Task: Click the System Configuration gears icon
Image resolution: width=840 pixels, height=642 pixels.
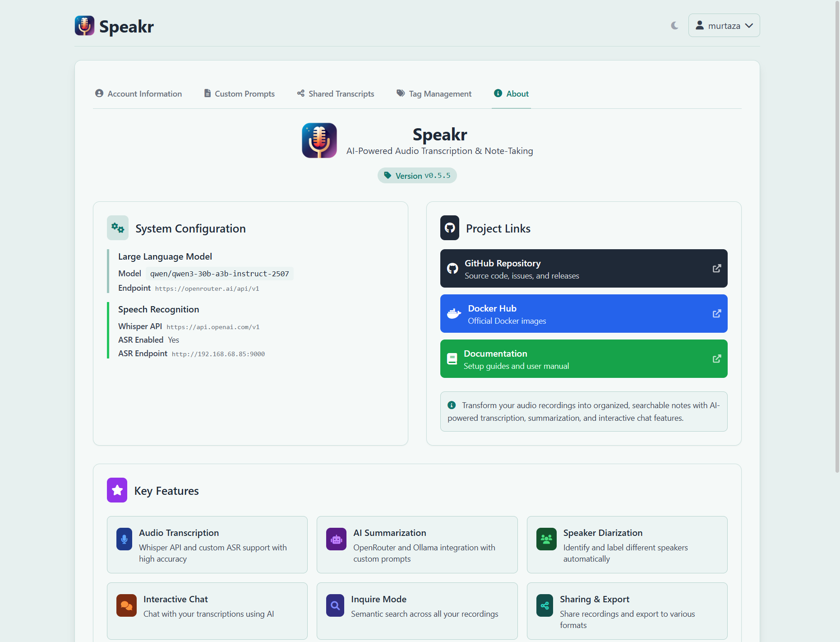Action: tap(118, 228)
